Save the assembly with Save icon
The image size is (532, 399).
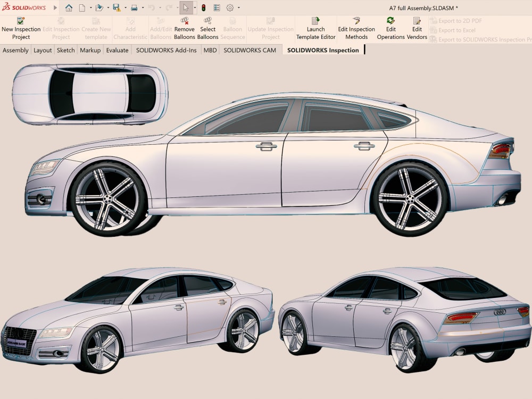click(x=117, y=7)
